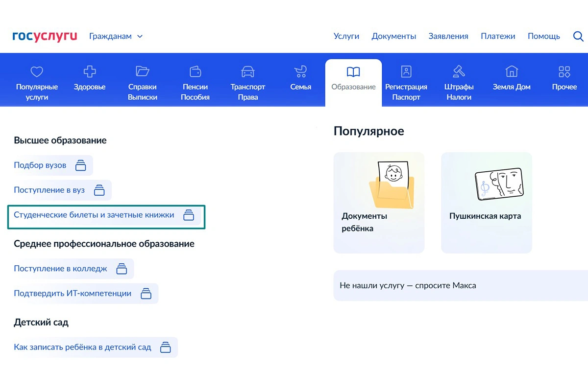The image size is (588, 392).
Task: Open the Документы menu
Action: click(x=394, y=36)
